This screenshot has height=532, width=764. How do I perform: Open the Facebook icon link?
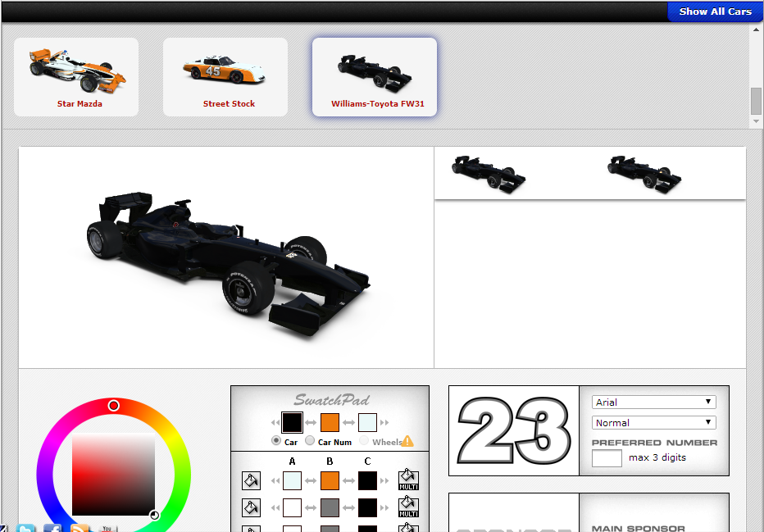coord(52,528)
